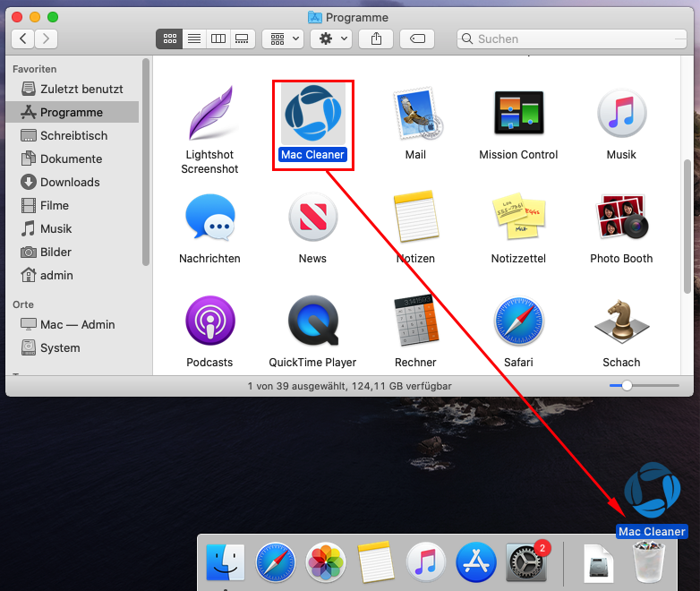Open Filme in the sidebar

(73, 205)
